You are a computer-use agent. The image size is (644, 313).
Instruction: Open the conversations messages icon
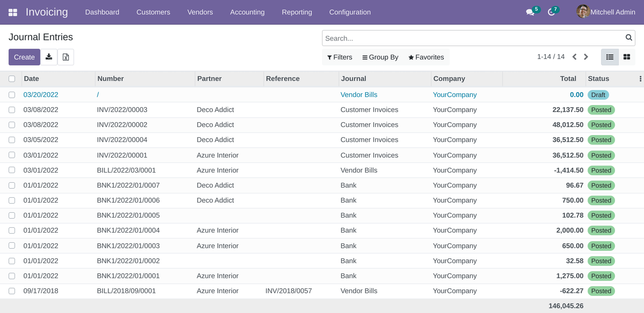[x=530, y=12]
